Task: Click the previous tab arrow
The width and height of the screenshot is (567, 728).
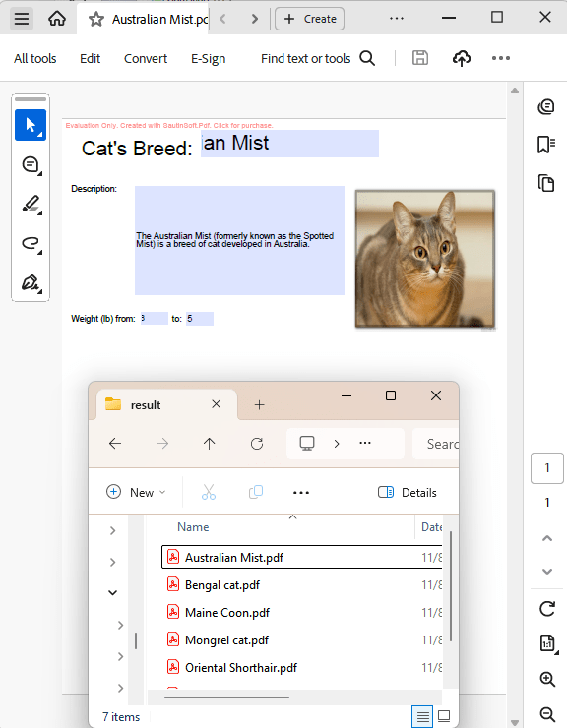Action: pos(223,19)
